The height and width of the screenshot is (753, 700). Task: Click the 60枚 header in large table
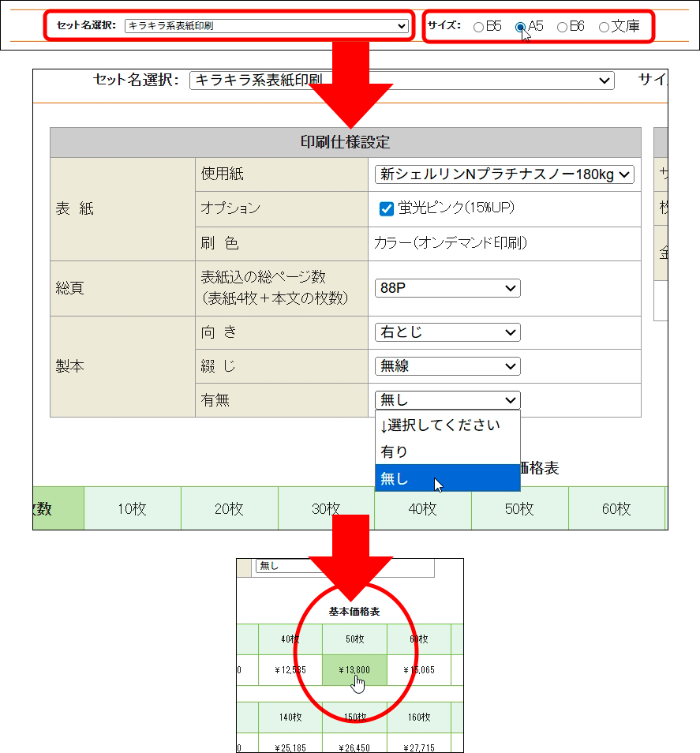617,508
